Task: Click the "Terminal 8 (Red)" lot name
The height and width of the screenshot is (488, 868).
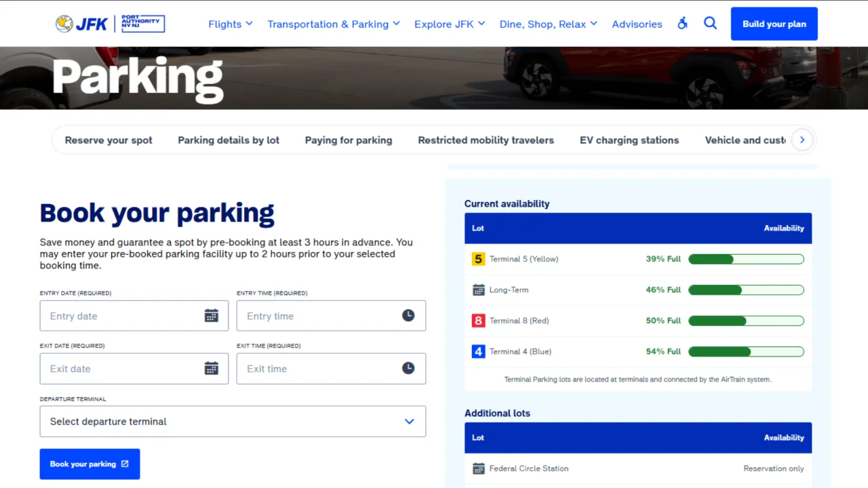Action: pyautogui.click(x=519, y=321)
